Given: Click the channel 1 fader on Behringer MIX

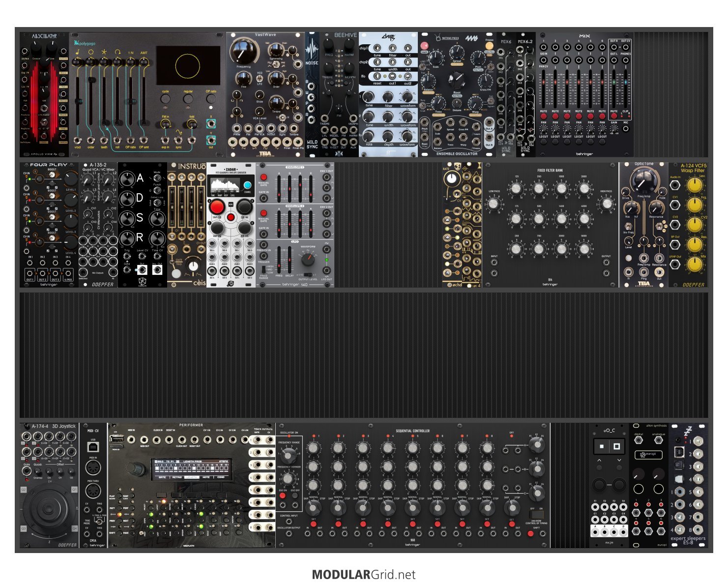Looking at the screenshot, I should tap(543, 89).
